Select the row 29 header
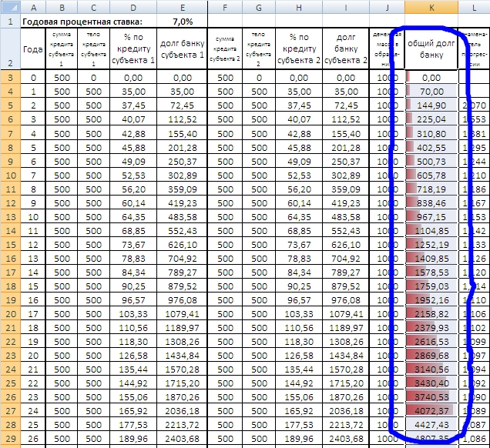The image size is (490, 448). click(x=11, y=438)
